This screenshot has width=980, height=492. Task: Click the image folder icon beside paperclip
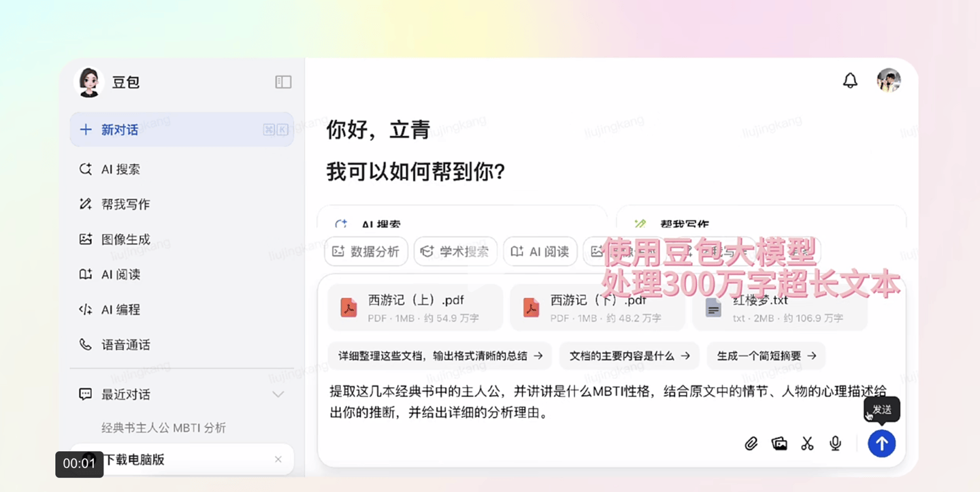tap(779, 444)
